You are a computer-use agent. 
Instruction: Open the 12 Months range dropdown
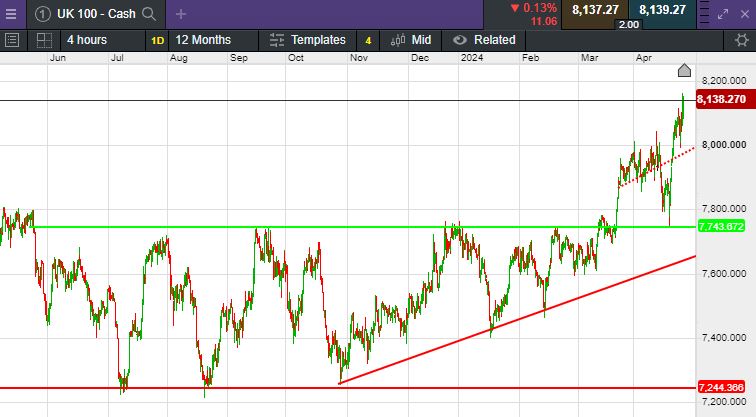click(x=213, y=40)
